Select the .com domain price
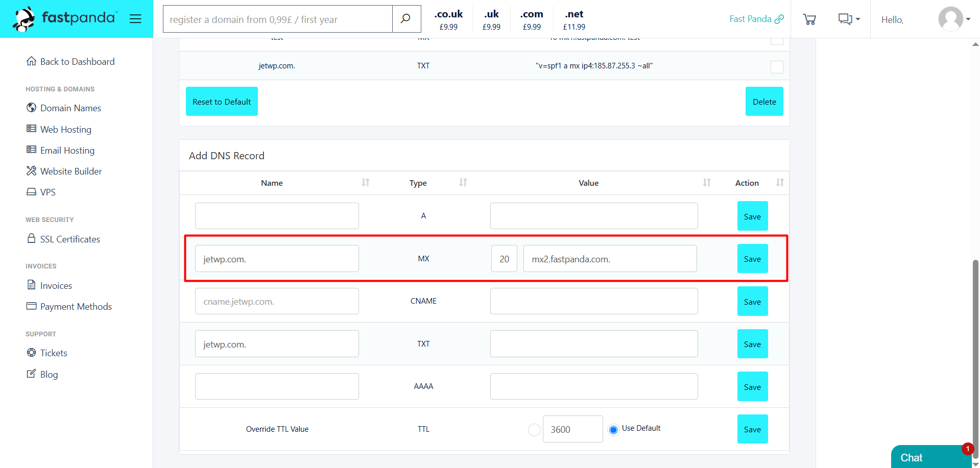980x468 pixels. (x=532, y=19)
